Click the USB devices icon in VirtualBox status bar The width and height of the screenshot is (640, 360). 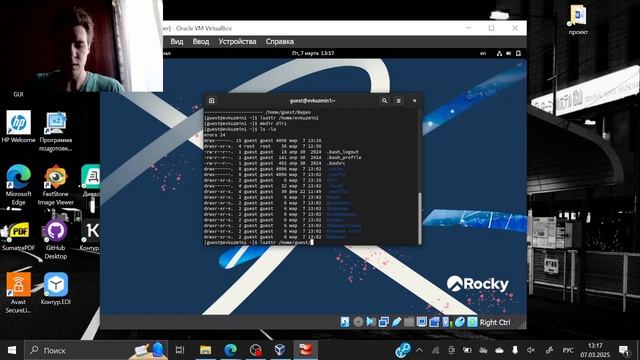coord(396,322)
